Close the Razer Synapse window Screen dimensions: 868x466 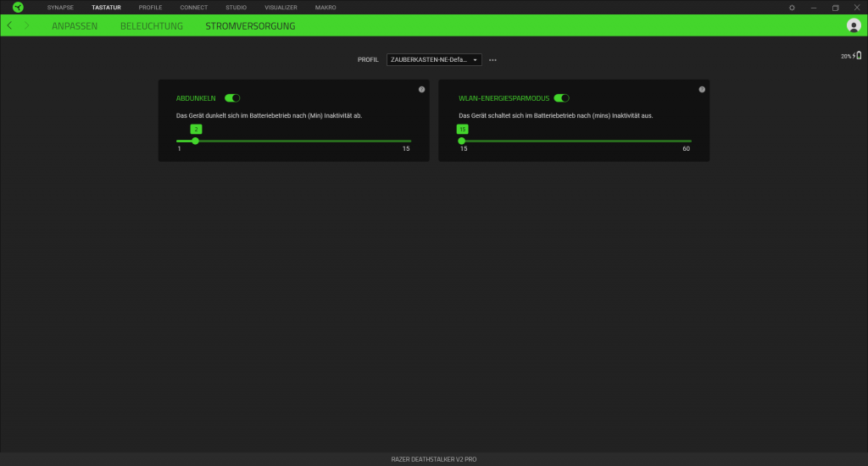pyautogui.click(x=857, y=8)
